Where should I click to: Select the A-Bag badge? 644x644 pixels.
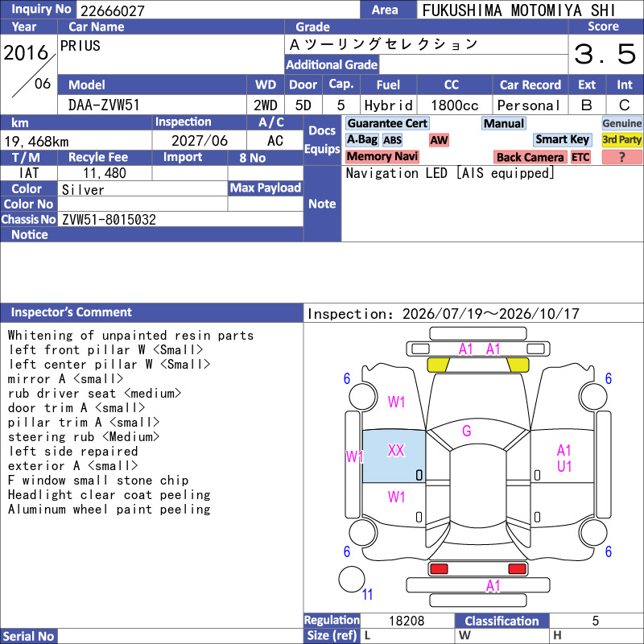[x=361, y=140]
